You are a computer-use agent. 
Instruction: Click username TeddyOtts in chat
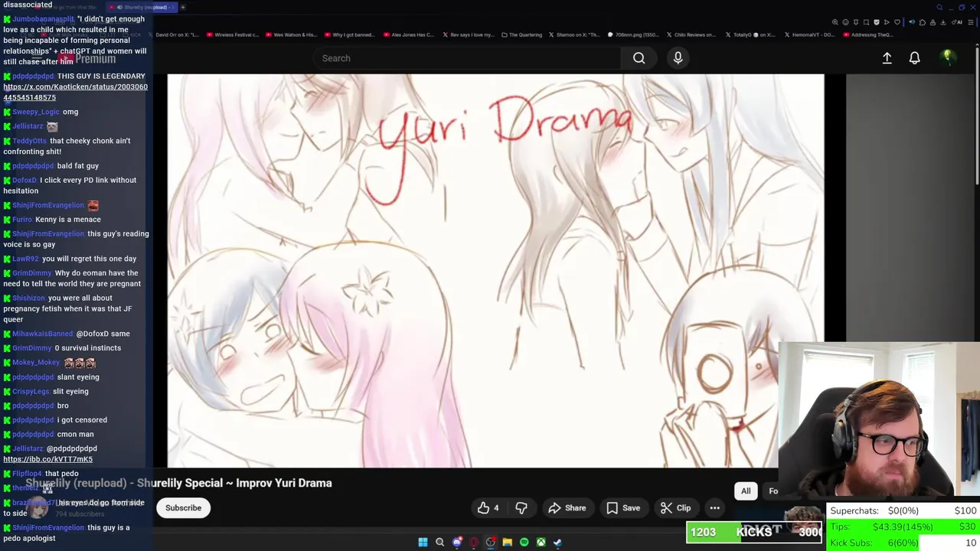pyautogui.click(x=29, y=141)
